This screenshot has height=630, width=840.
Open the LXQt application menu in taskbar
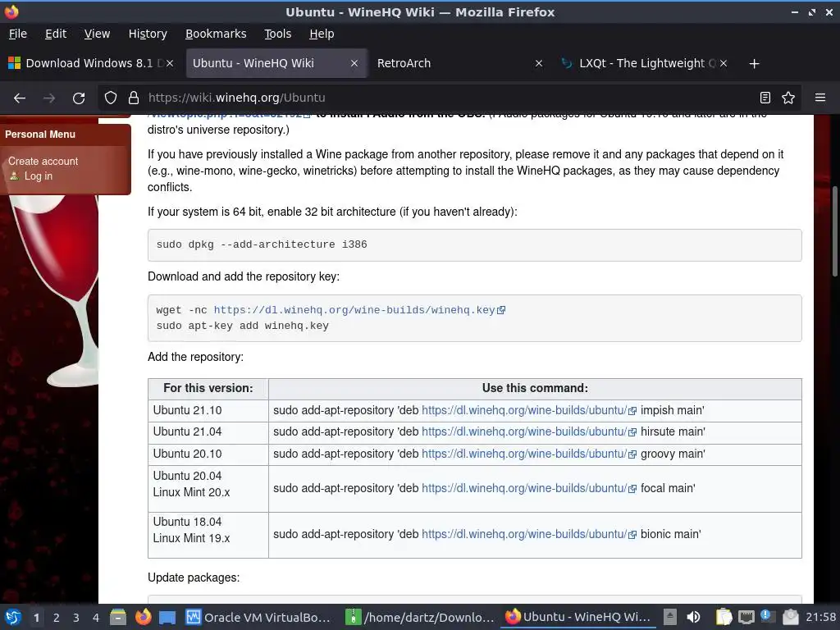pos(13,617)
